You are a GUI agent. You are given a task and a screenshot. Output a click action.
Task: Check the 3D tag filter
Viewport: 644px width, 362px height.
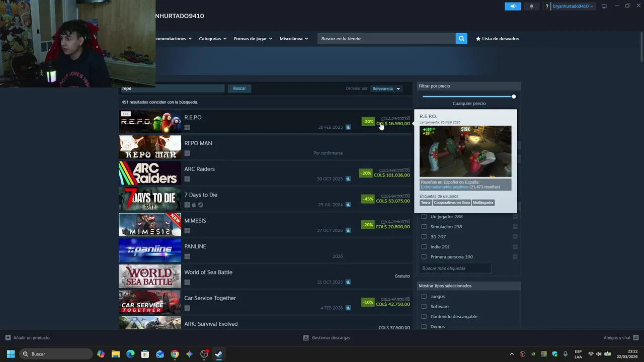(x=424, y=237)
